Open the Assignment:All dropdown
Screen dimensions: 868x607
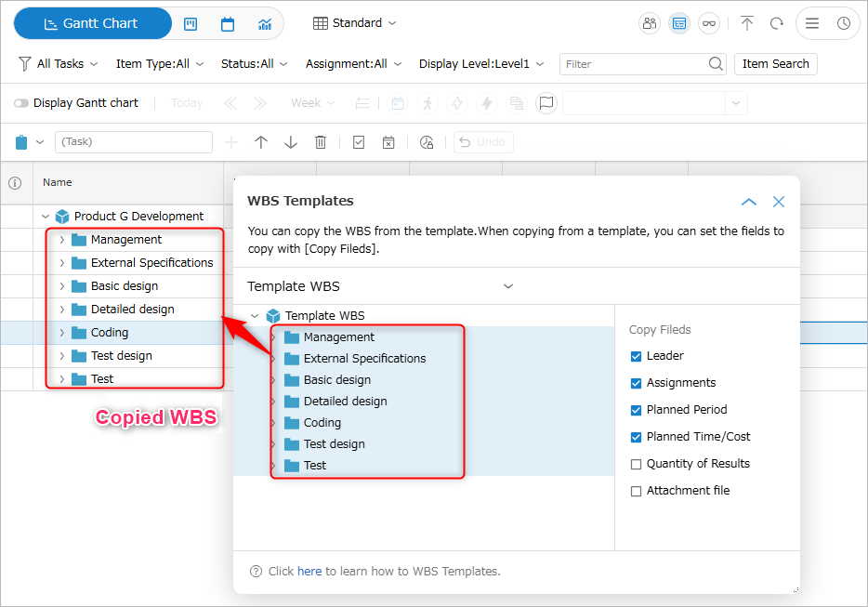tap(353, 64)
